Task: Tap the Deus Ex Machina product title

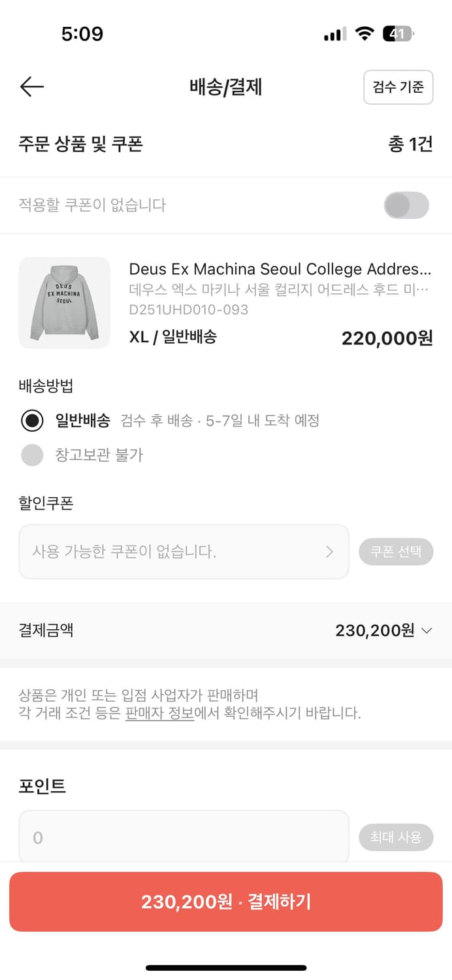Action: pos(280,269)
